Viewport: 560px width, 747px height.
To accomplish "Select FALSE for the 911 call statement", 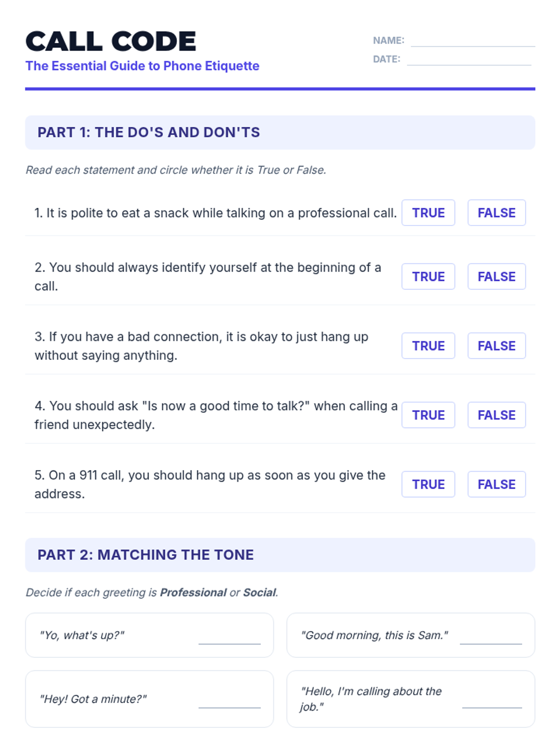I will [497, 485].
